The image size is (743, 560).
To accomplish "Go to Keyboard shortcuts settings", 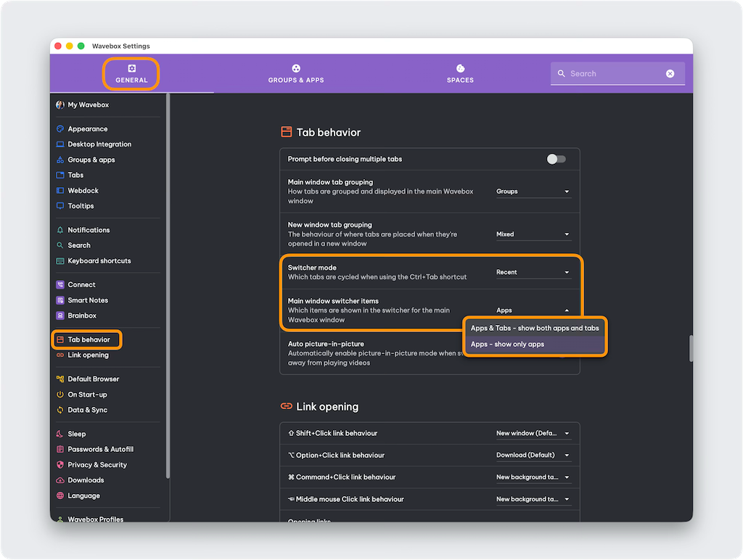I will point(99,261).
